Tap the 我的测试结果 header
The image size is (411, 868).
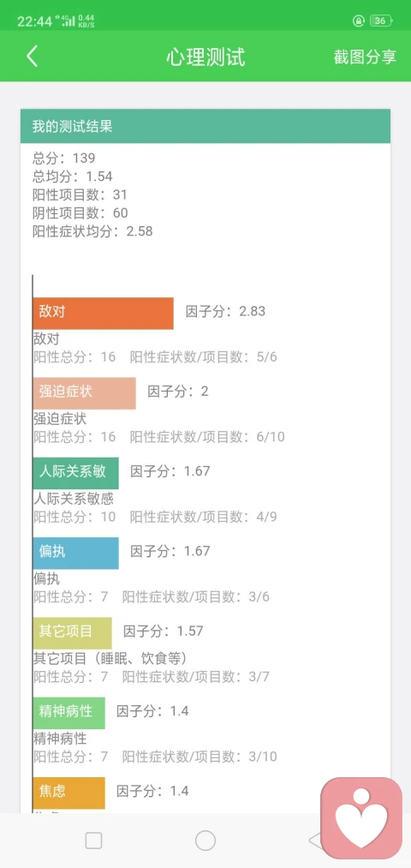[205, 126]
